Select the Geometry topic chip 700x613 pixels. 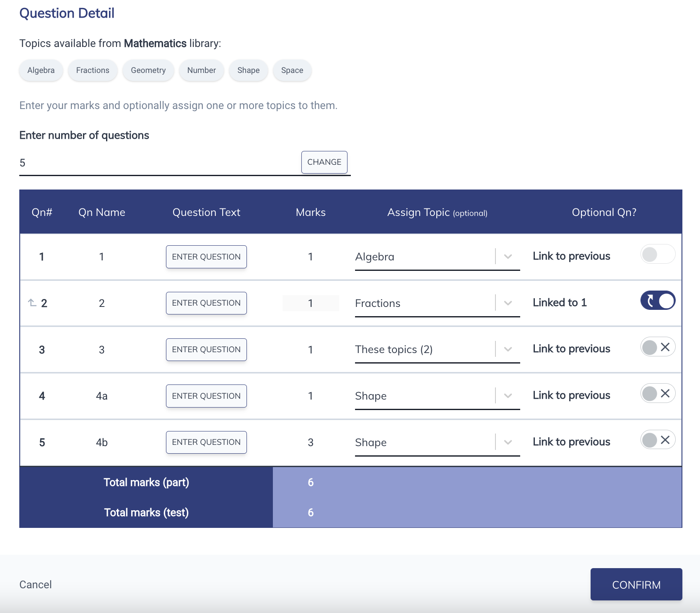pyautogui.click(x=148, y=70)
